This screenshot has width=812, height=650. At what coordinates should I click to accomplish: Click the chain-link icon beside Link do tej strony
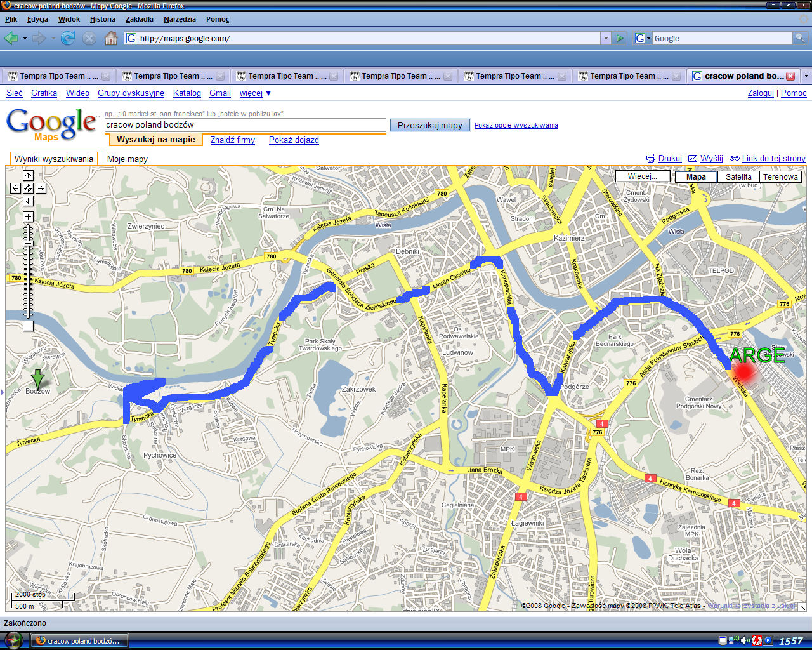(735, 158)
